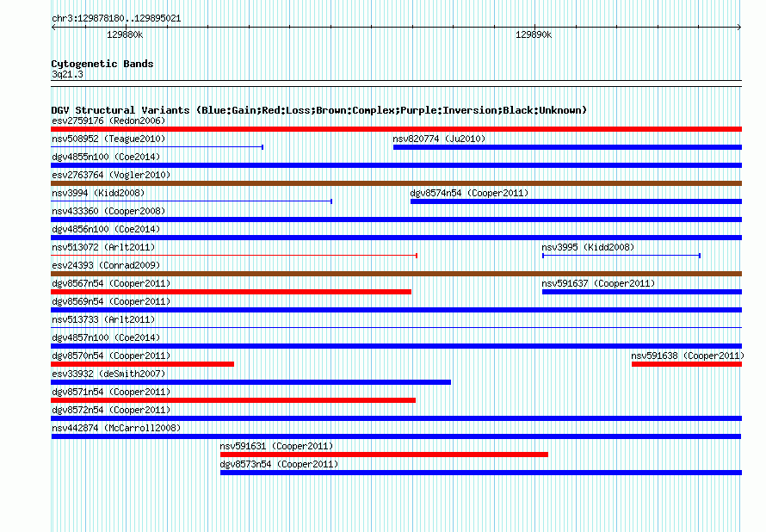Click thin blue line under nsv508952
The height and width of the screenshot is (532, 766).
158,147
